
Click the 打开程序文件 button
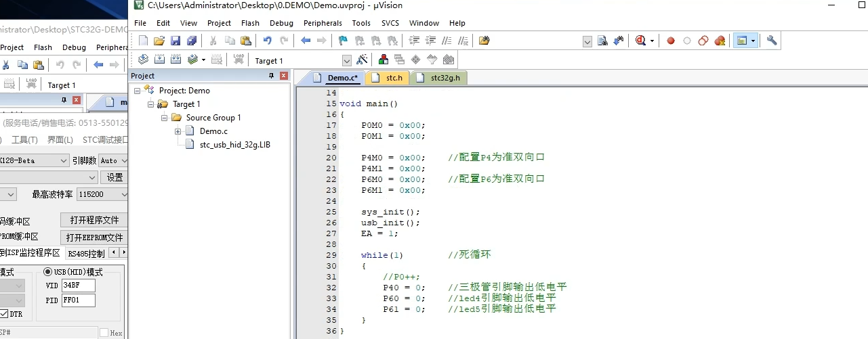[94, 220]
